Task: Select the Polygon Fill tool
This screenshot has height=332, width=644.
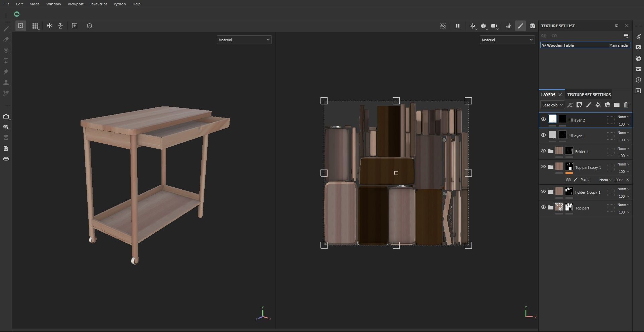Action: [6, 61]
